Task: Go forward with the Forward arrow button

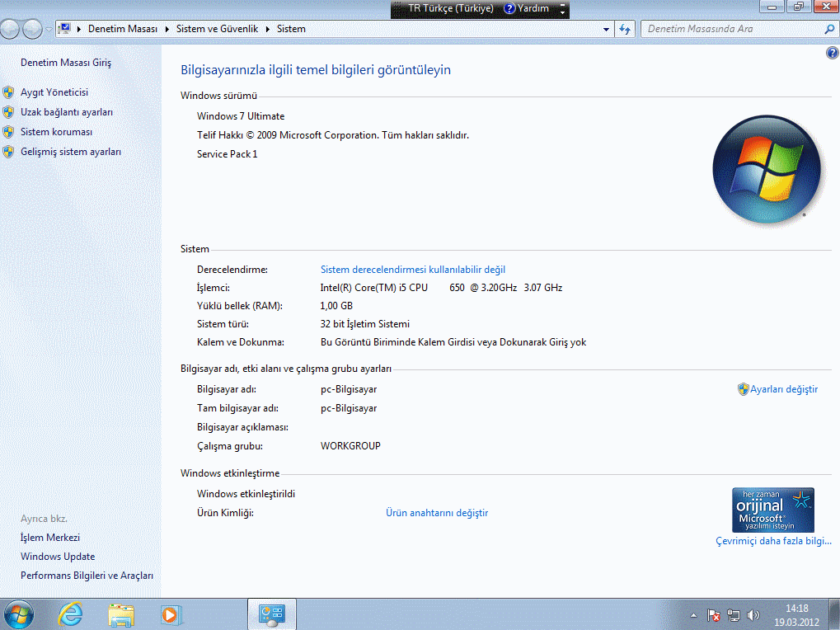Action: point(32,29)
